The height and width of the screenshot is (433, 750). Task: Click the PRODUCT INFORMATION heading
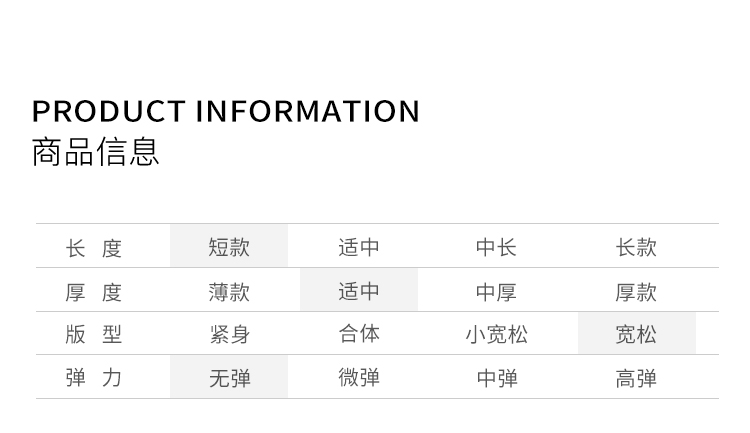point(226,111)
